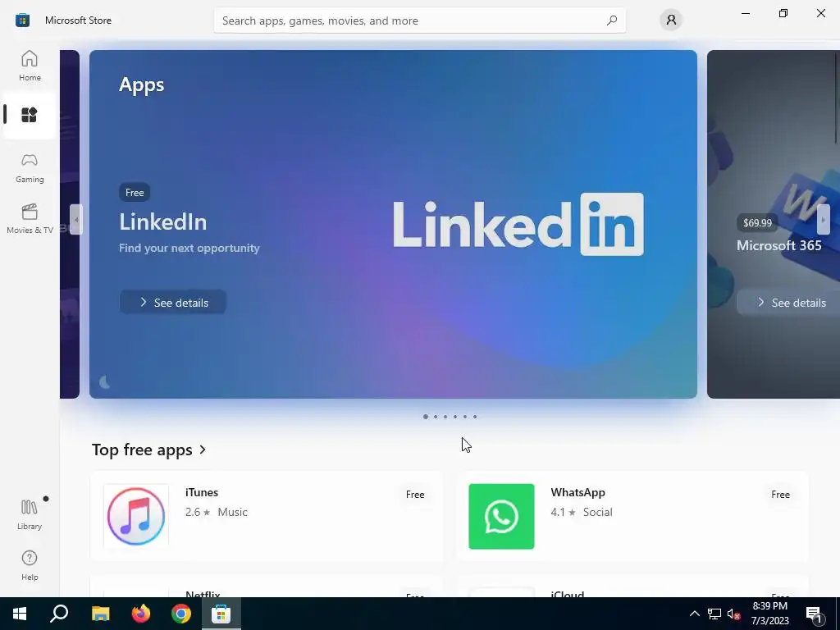
Task: Click the main page vertical scrollbar
Action: pos(836,97)
